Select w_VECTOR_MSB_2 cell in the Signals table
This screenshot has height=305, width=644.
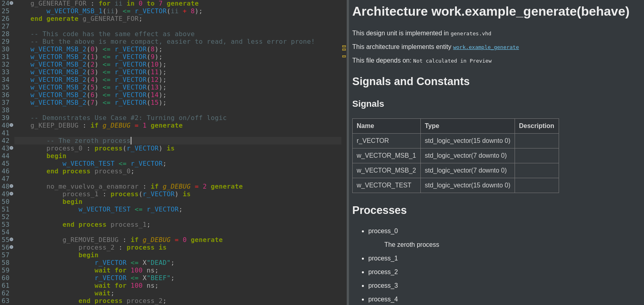(386, 171)
